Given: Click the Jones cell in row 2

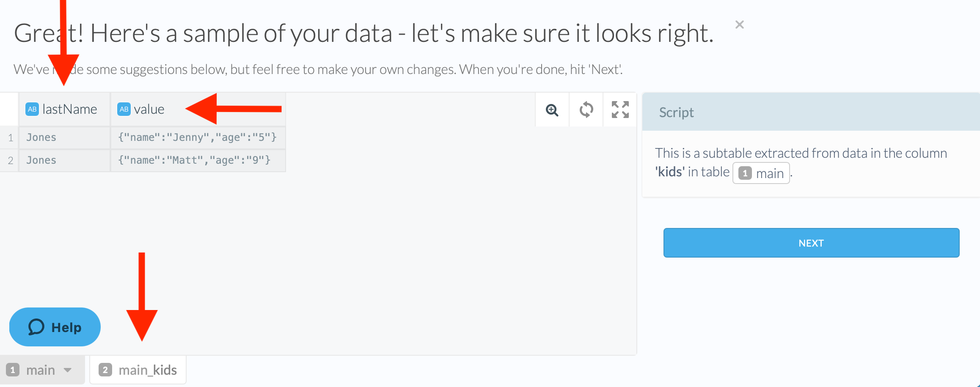Looking at the screenshot, I should 41,160.
